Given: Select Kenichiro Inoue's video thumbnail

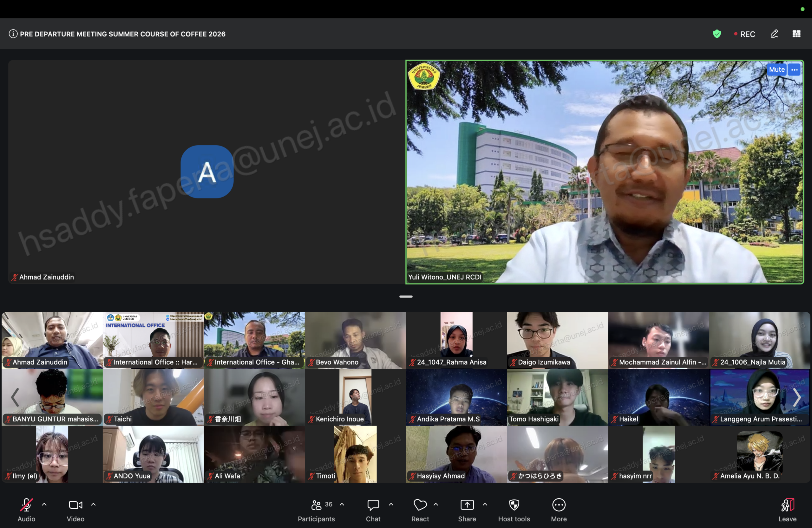Looking at the screenshot, I should (x=356, y=397).
